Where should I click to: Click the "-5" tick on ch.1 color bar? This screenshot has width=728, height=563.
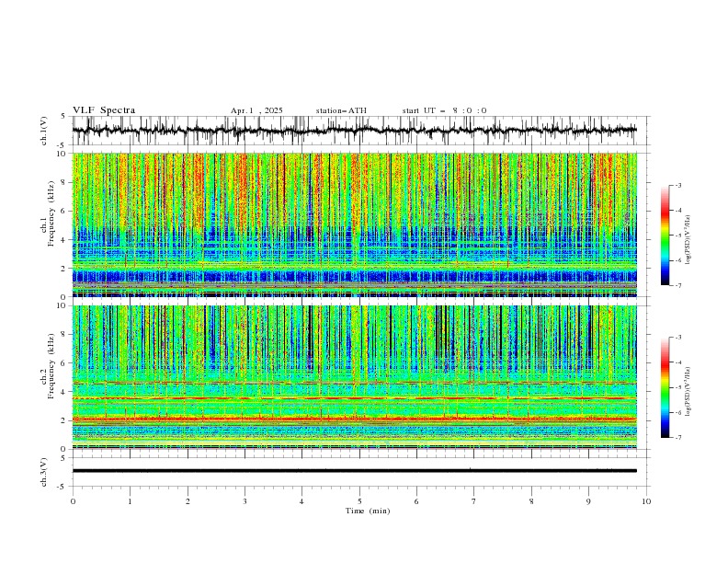(x=678, y=236)
